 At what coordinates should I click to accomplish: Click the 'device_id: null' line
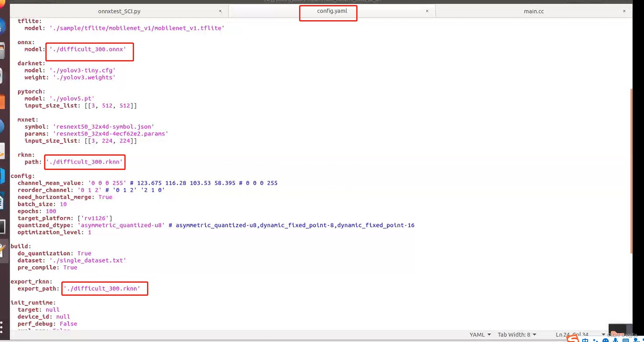pos(44,317)
